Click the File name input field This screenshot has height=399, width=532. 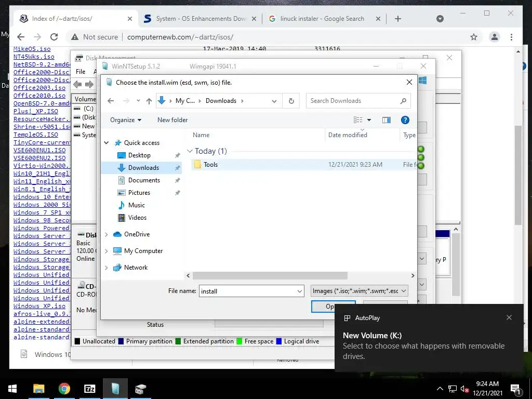click(248, 291)
